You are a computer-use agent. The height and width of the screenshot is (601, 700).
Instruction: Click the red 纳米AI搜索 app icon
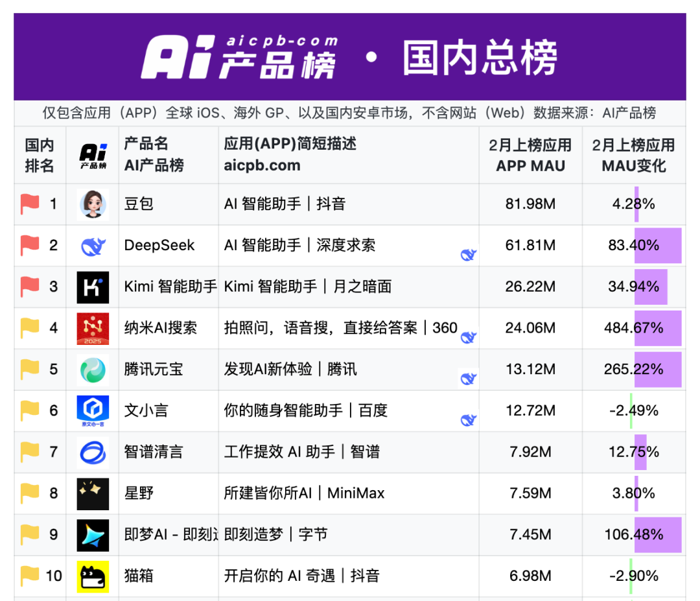93,328
